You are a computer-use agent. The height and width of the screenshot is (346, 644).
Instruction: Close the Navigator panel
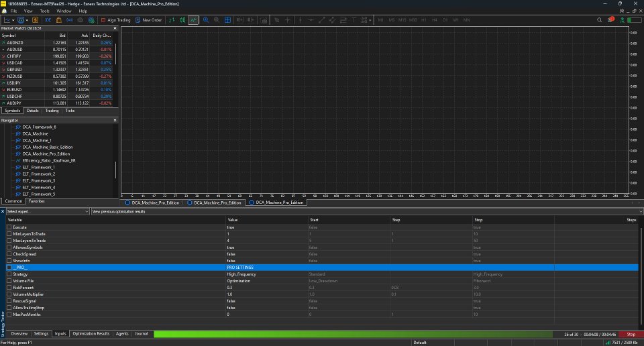[115, 120]
